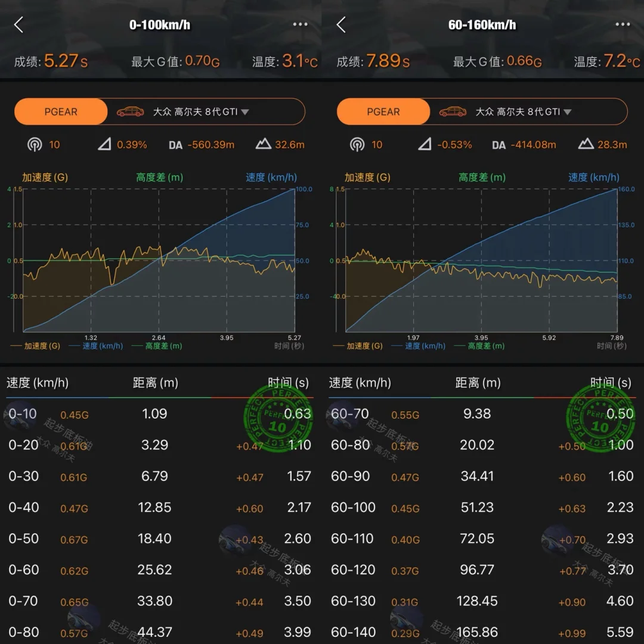
Task: Tap the altitude mountain icon next to 28.3m
Action: pyautogui.click(x=586, y=144)
